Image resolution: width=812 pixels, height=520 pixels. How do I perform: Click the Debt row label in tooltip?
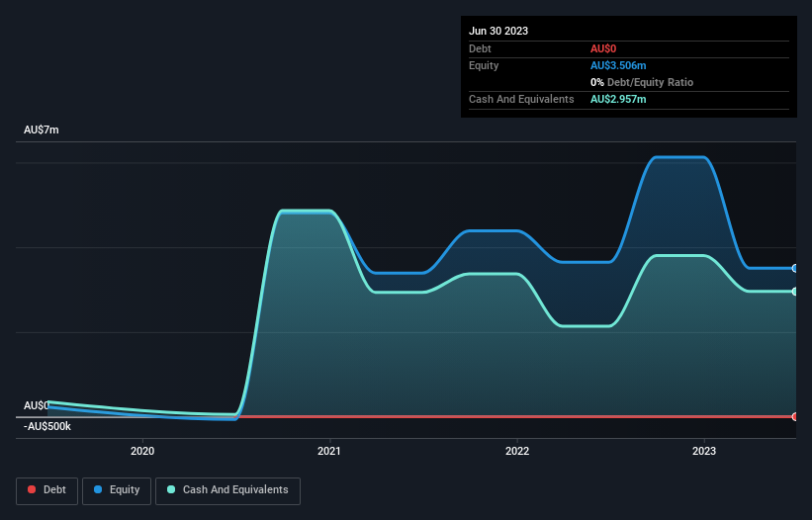480,48
